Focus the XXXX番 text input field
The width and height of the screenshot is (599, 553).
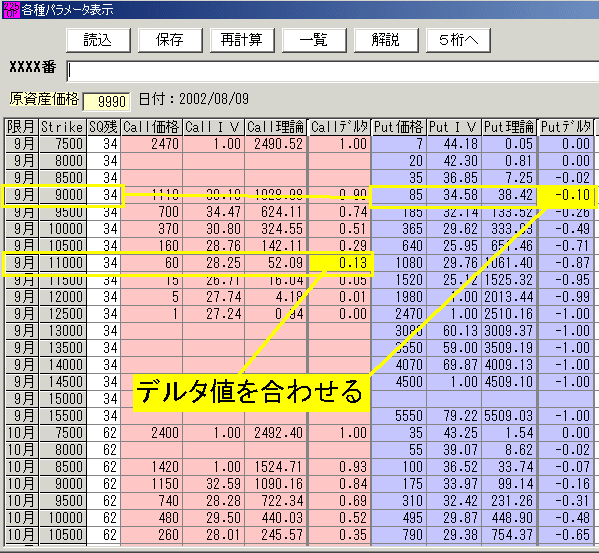[x=332, y=71]
